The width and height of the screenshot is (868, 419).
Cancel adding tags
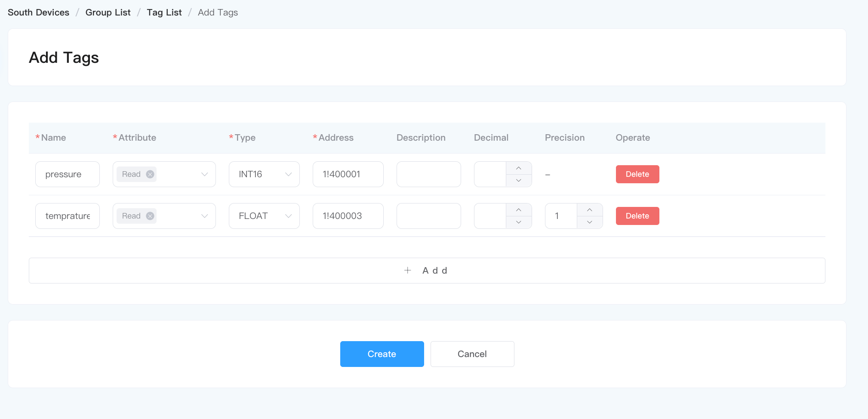472,354
